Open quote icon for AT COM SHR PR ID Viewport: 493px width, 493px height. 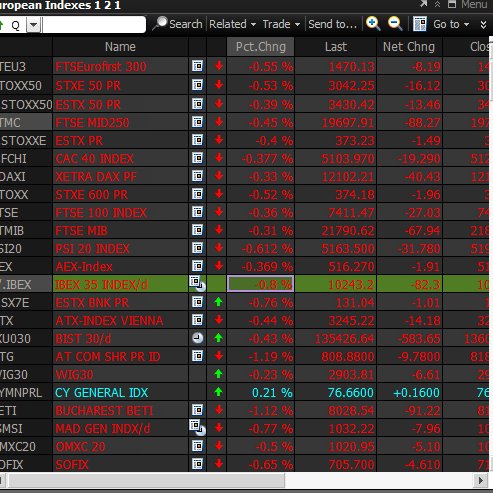click(x=197, y=356)
